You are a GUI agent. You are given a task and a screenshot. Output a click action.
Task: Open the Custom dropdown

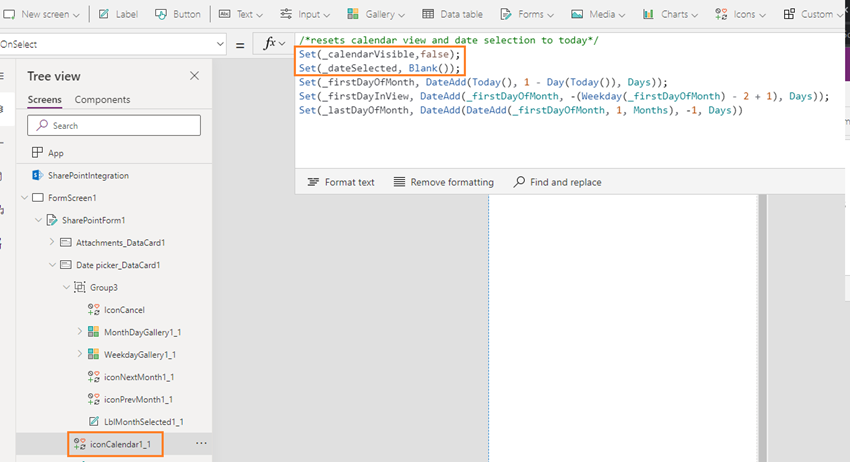(814, 14)
